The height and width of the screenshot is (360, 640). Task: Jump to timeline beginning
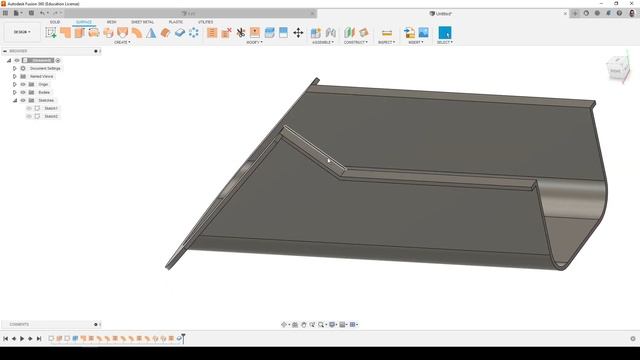(x=5, y=338)
